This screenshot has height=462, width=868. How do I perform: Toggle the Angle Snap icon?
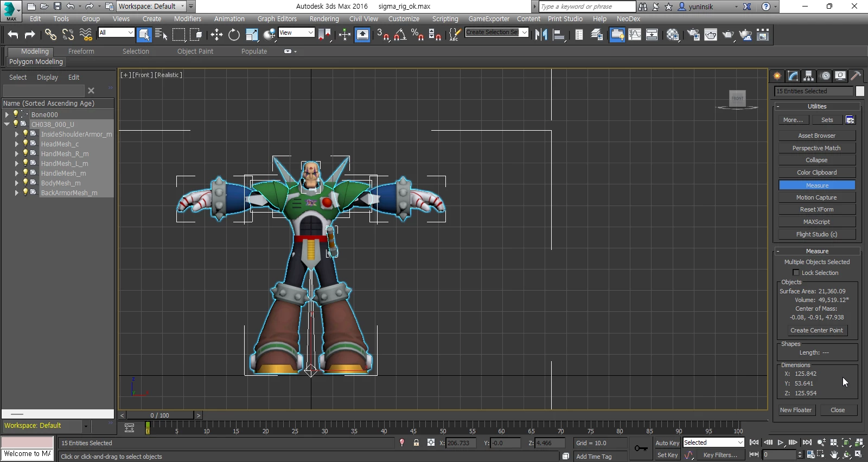400,35
